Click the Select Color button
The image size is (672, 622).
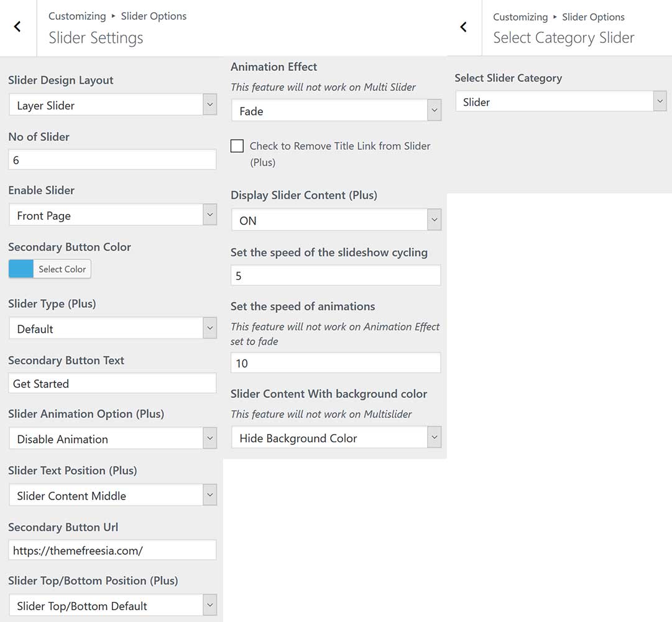click(62, 269)
